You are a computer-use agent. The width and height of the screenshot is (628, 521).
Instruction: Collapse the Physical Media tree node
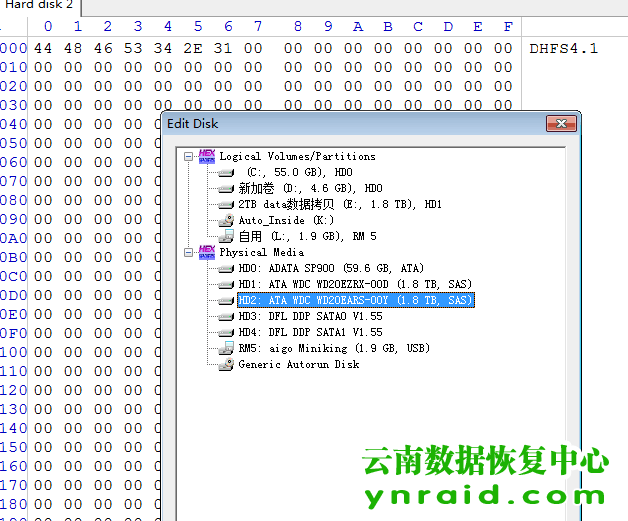[189, 252]
